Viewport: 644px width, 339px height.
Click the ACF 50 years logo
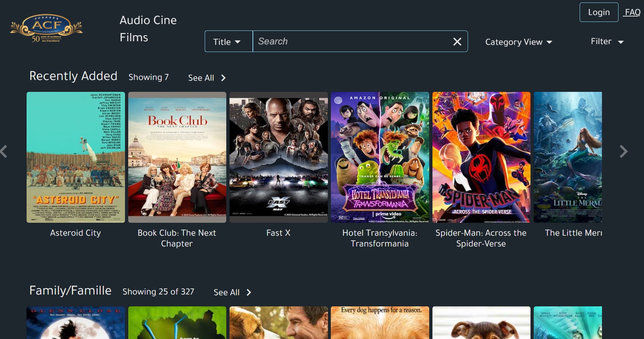pyautogui.click(x=47, y=28)
